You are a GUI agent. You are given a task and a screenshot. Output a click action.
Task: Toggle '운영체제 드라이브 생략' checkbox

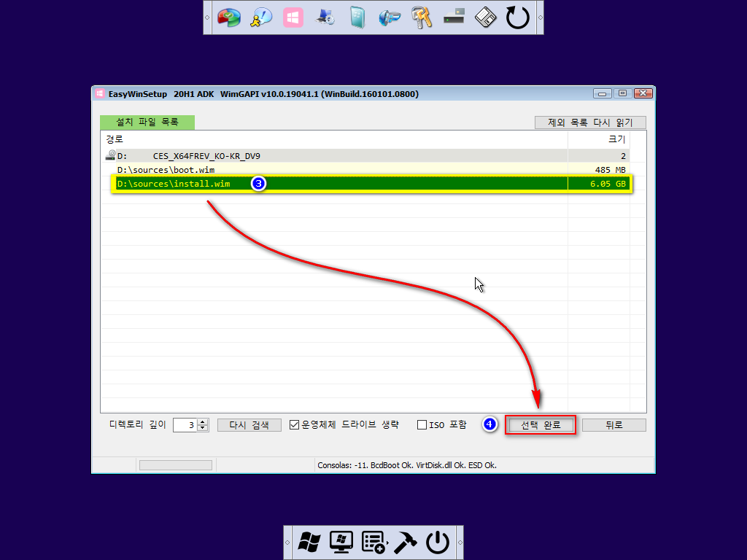tap(295, 425)
